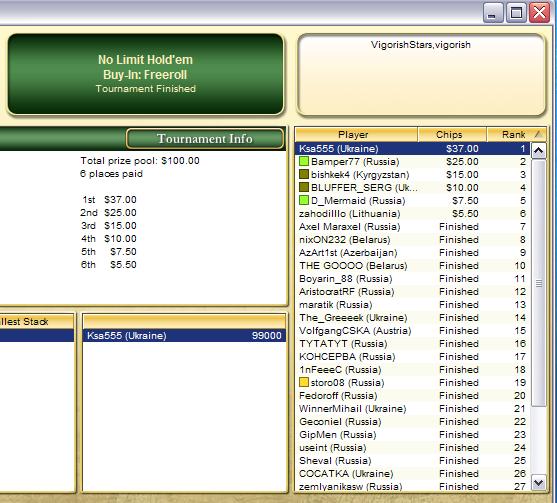Select VolfgangCSKA (Austria) in the list
This screenshot has width=557, height=503.
click(x=412, y=331)
